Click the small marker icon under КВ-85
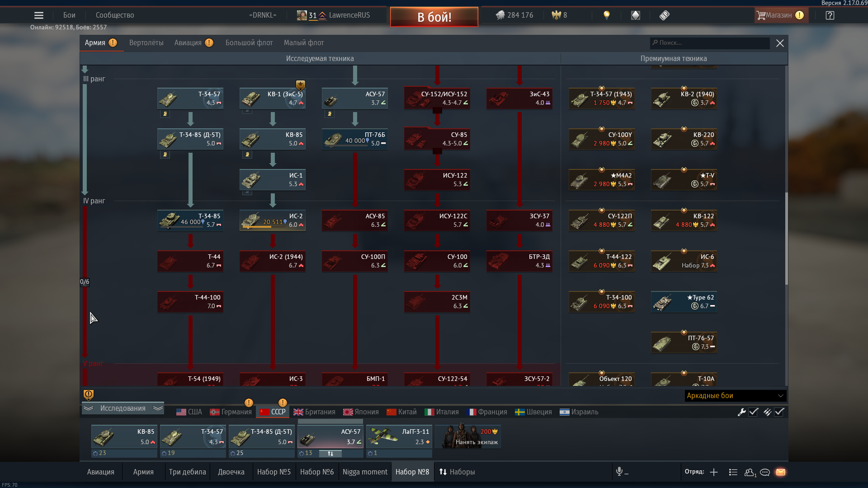This screenshot has width=868, height=488. [247, 155]
